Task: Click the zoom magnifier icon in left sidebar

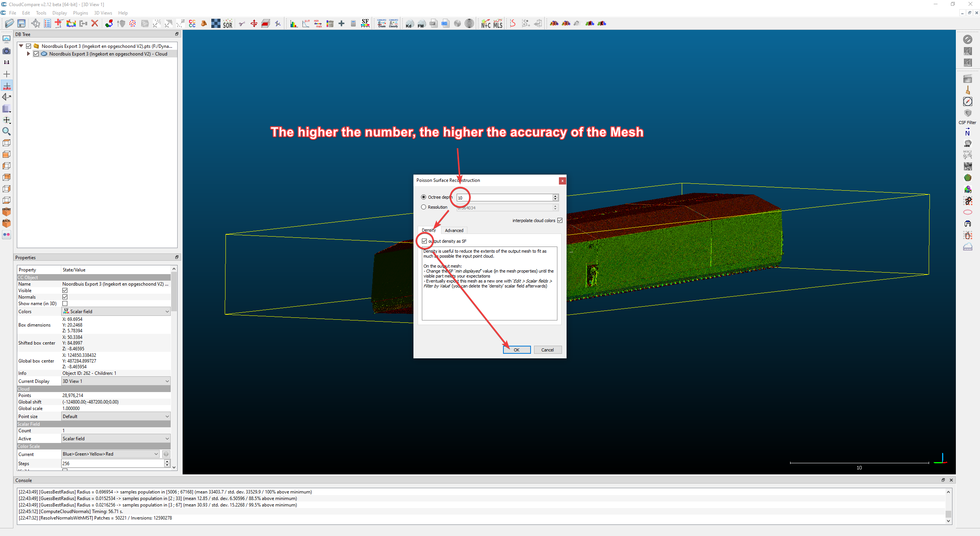Action: tap(7, 131)
